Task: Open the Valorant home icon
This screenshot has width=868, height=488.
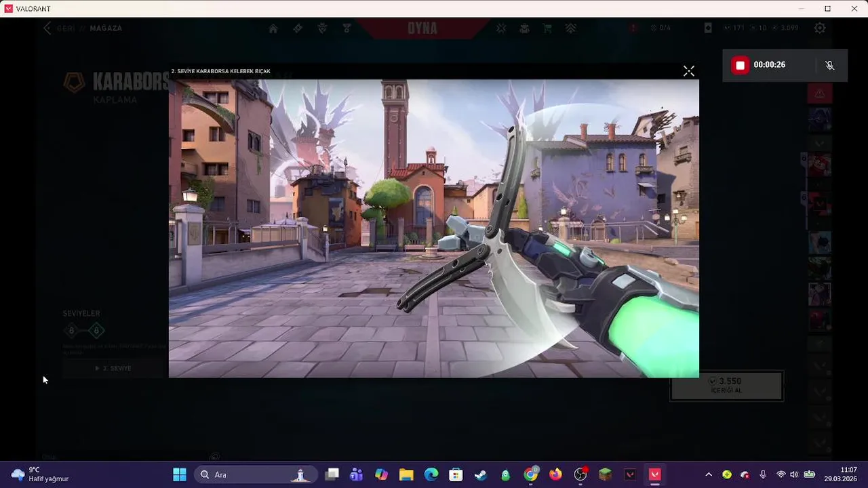Action: [x=273, y=28]
